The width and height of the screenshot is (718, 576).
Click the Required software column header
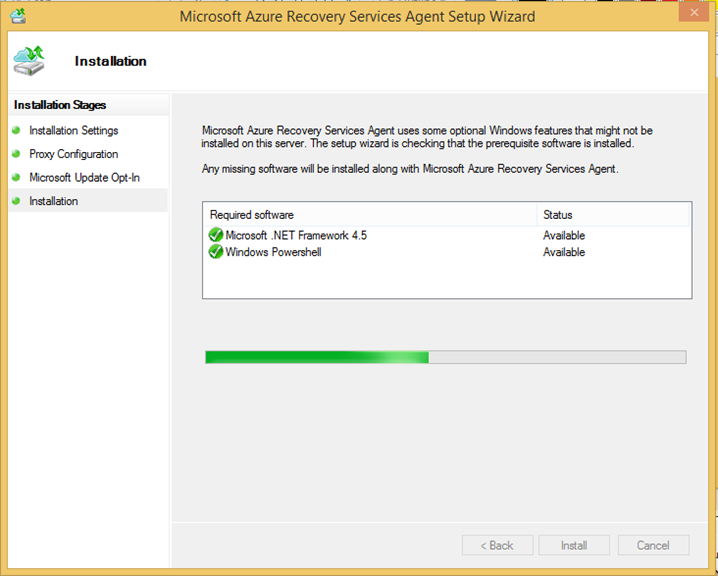coord(370,215)
